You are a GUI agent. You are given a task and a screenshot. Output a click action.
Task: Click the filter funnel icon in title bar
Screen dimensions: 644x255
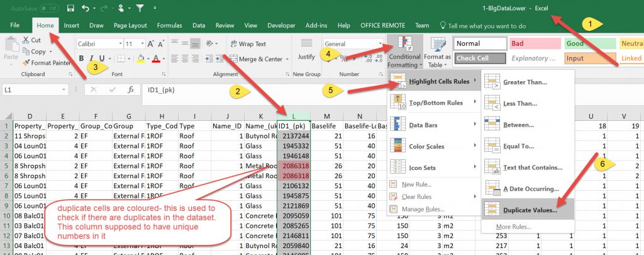click(139, 9)
